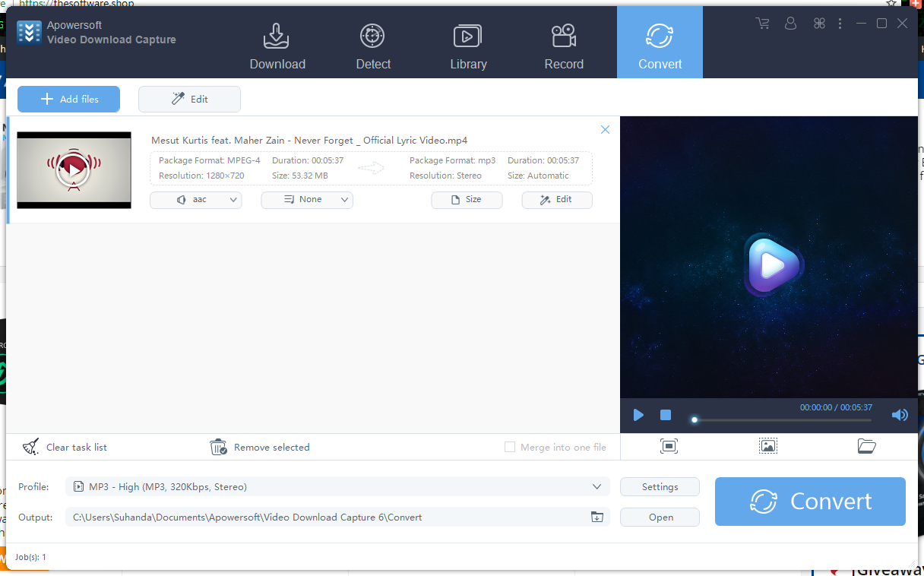Viewport: 924px width, 576px height.
Task: Open the Apowersoft toolkit icon
Action: click(x=819, y=23)
